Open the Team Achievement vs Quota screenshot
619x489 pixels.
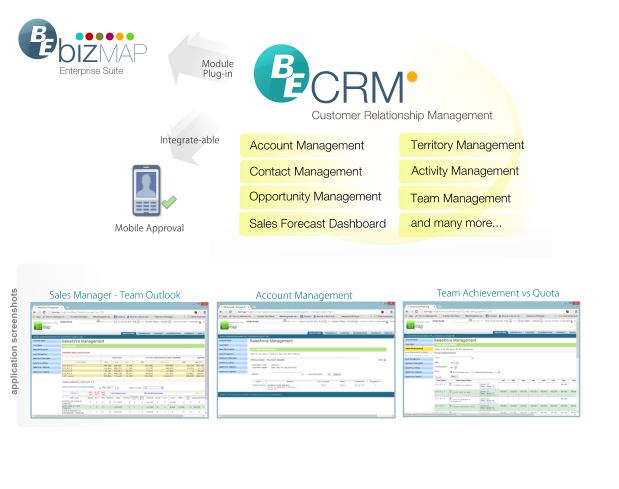click(x=491, y=359)
